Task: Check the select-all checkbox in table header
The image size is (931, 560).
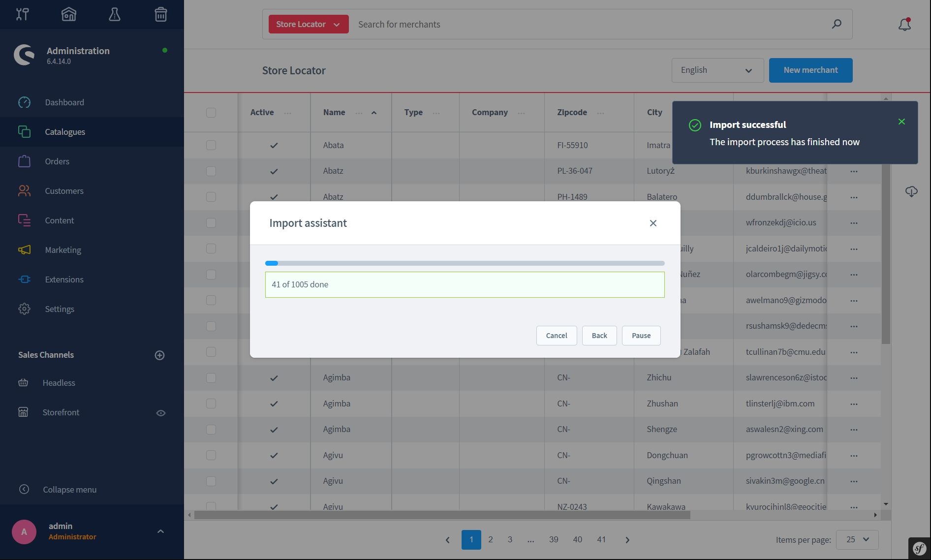Action: [211, 113]
